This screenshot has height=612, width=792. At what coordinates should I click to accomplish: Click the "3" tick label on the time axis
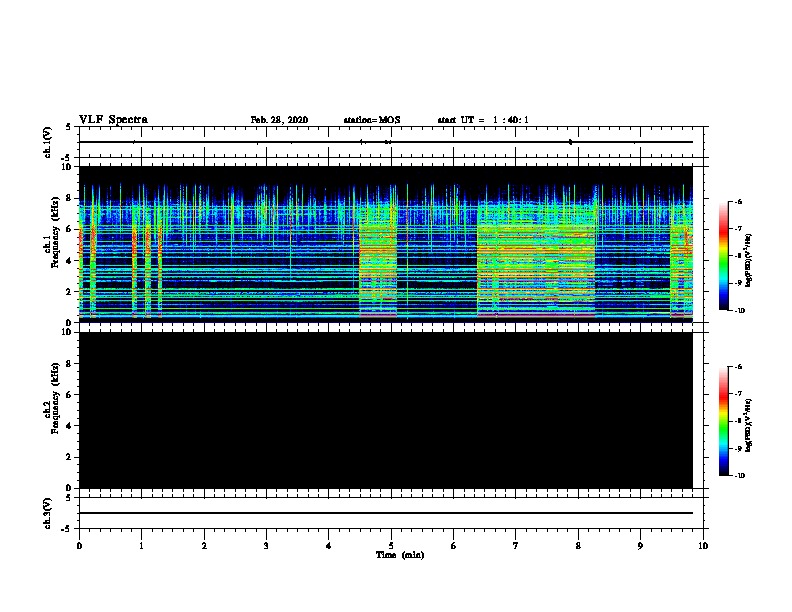coord(266,546)
